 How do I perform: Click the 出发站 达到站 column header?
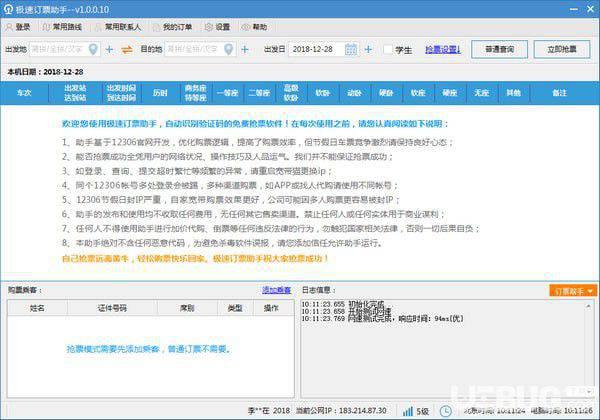point(75,93)
